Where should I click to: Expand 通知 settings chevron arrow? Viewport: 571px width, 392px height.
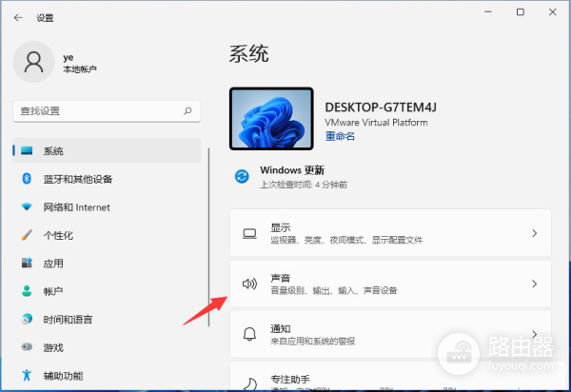pyautogui.click(x=534, y=333)
